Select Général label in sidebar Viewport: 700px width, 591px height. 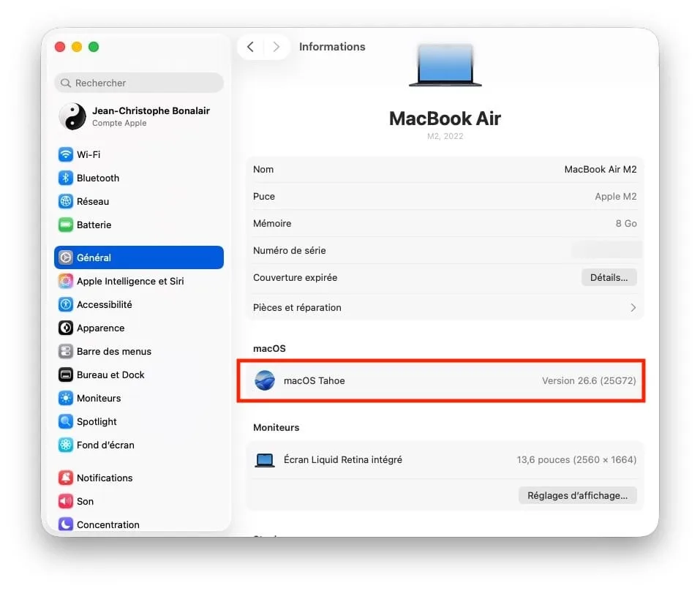click(x=94, y=257)
